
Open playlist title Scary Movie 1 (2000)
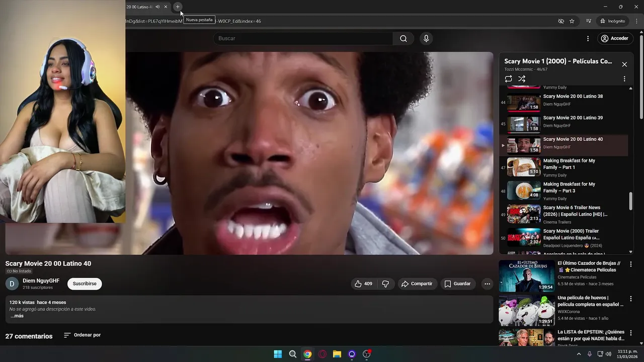(x=558, y=61)
